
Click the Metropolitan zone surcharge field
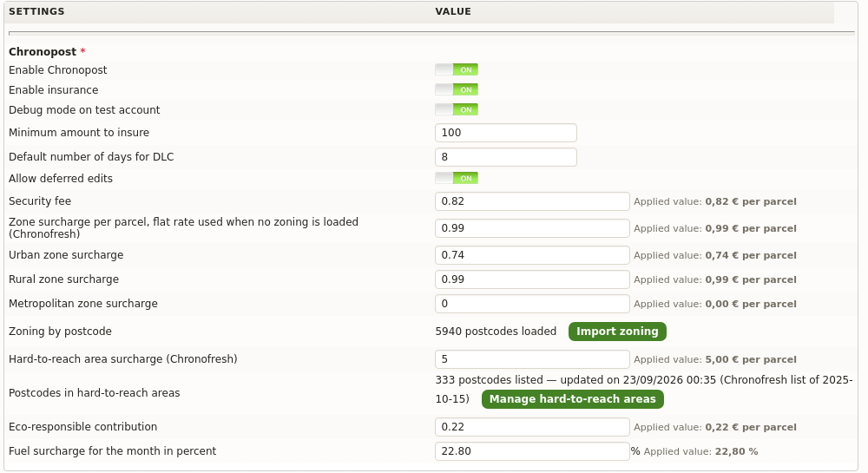(532, 304)
